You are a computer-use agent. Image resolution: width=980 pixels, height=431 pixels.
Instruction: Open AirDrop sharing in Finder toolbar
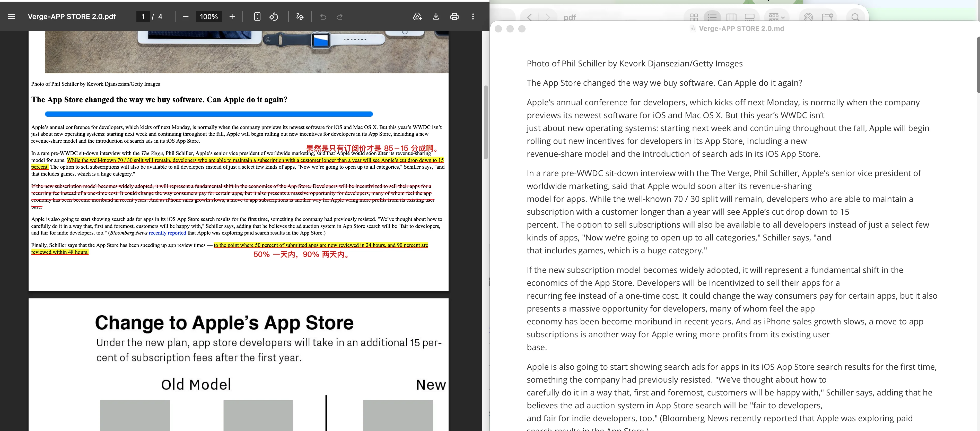click(x=808, y=17)
